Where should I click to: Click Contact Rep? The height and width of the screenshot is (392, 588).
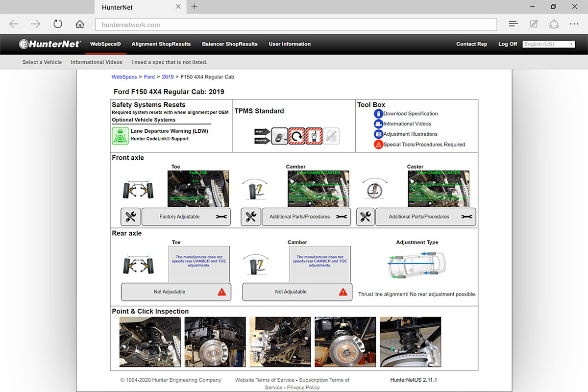472,44
